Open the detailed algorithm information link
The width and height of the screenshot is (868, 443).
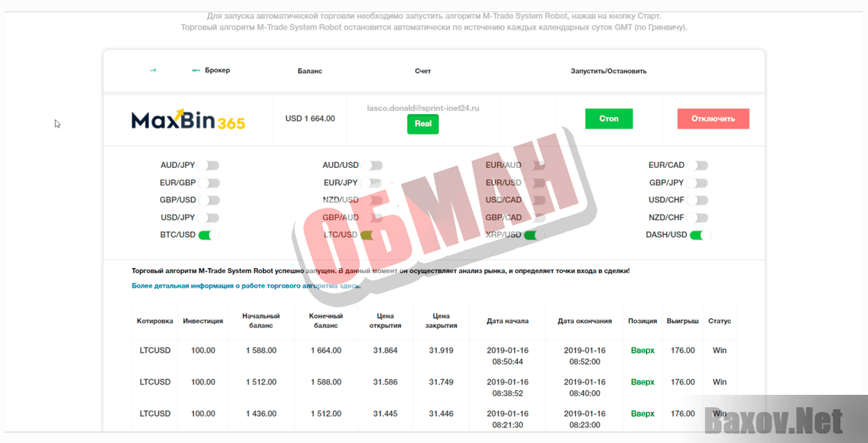(x=246, y=286)
